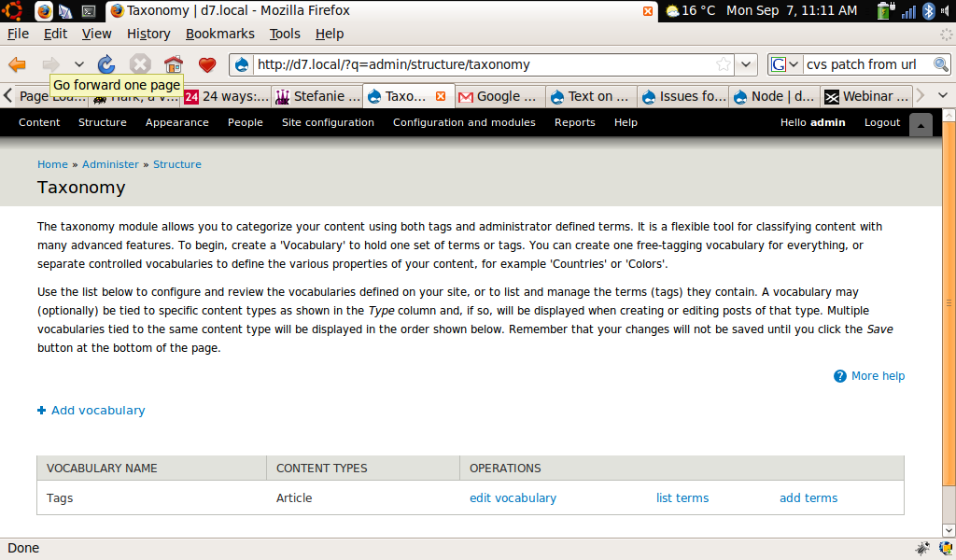Open Site configuration in admin toolbar
The width and height of the screenshot is (956, 560).
click(328, 122)
